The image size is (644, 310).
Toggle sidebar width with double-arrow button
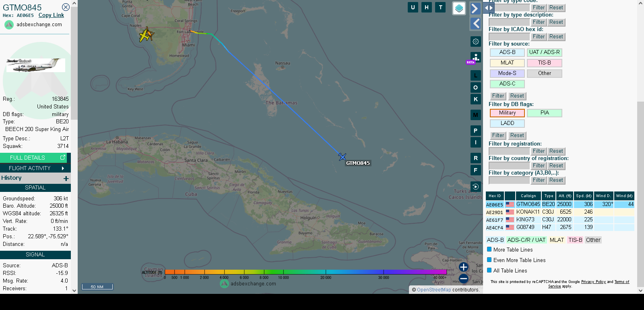(489, 8)
